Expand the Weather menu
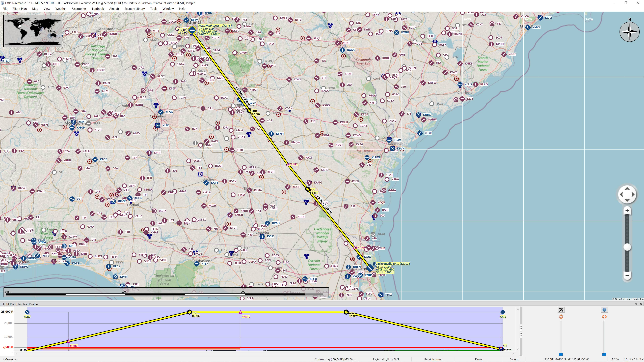 [x=61, y=9]
